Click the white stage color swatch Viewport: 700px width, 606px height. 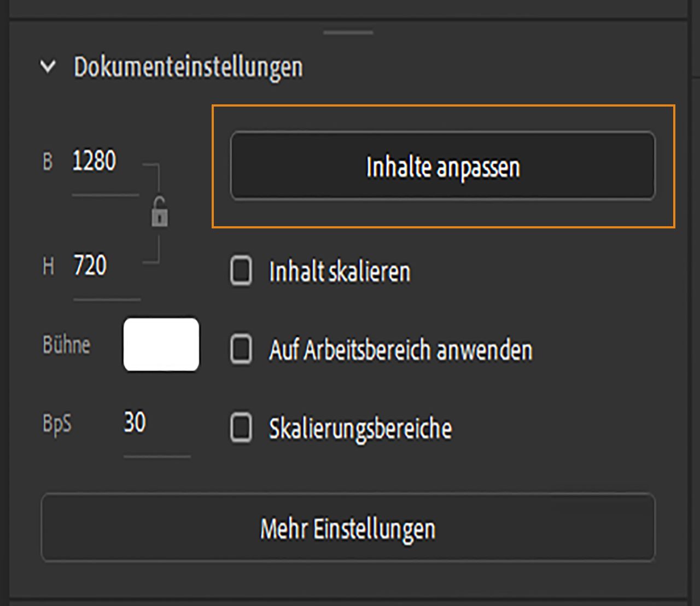pyautogui.click(x=161, y=344)
